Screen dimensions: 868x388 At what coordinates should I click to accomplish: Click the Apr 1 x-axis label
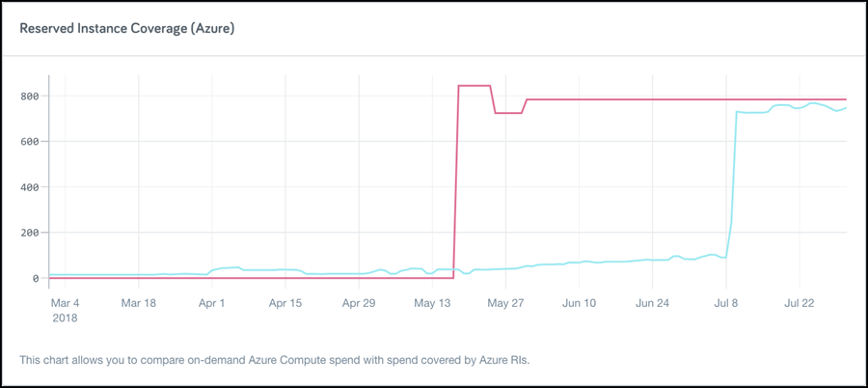211,303
